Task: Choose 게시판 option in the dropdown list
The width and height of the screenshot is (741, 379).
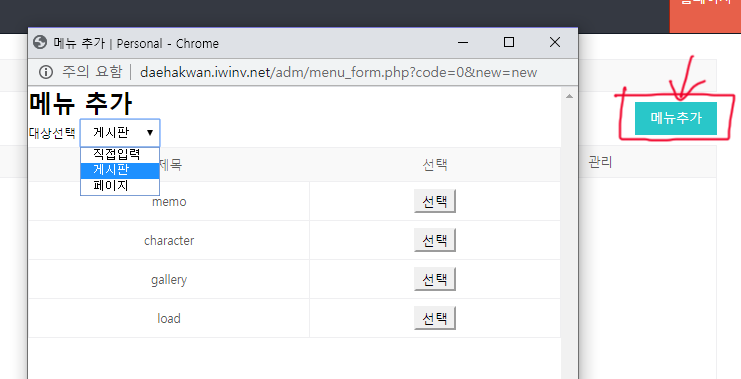Action: [120, 171]
